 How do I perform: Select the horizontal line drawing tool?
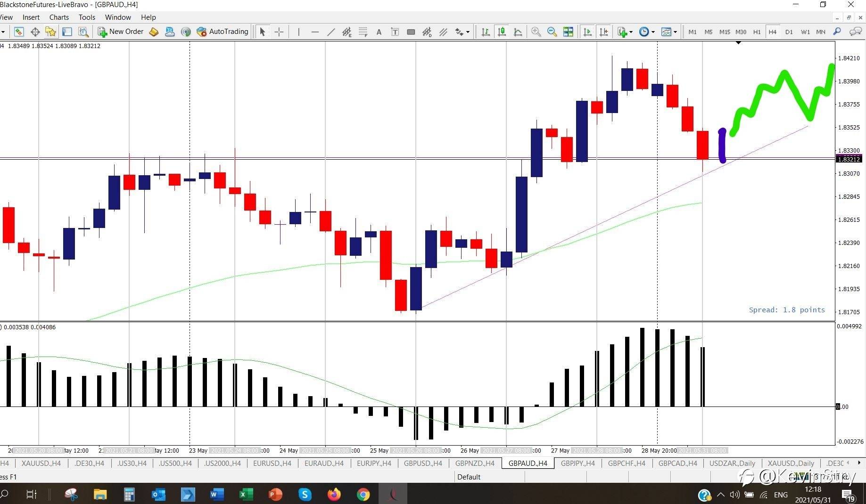(315, 32)
